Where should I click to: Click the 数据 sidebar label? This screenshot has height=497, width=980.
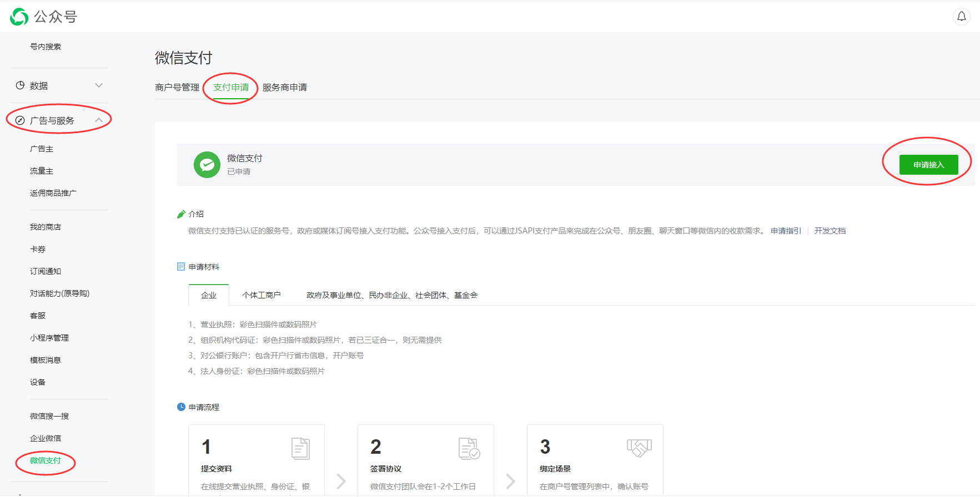coord(39,85)
